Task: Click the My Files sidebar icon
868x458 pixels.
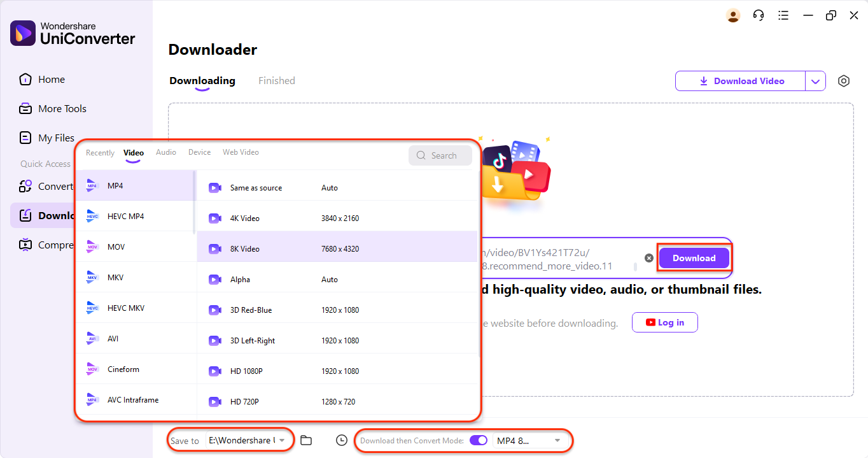Action: point(25,138)
